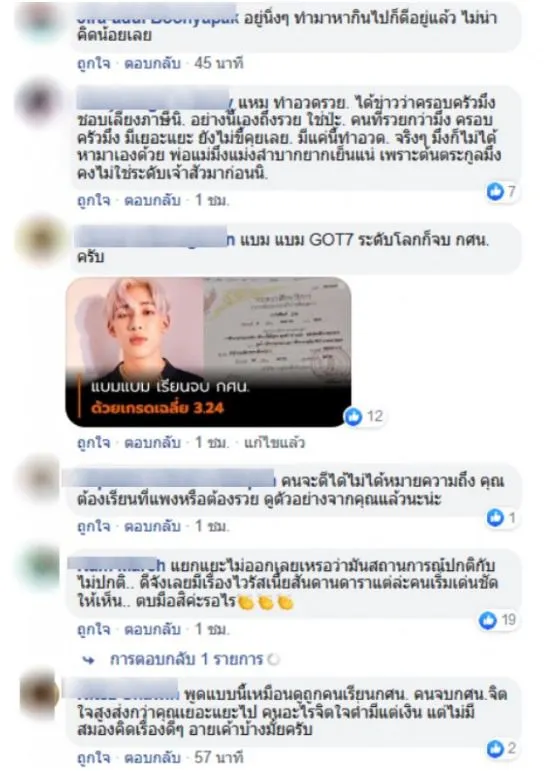Click the like reaction icon showing 12
Image resolution: width=556 pixels, height=771 pixels.
click(x=352, y=416)
